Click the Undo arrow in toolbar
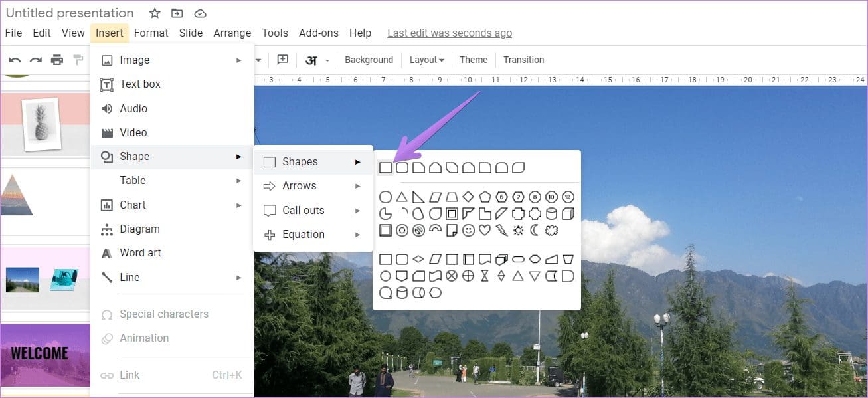The height and width of the screenshot is (398, 868). tap(15, 60)
